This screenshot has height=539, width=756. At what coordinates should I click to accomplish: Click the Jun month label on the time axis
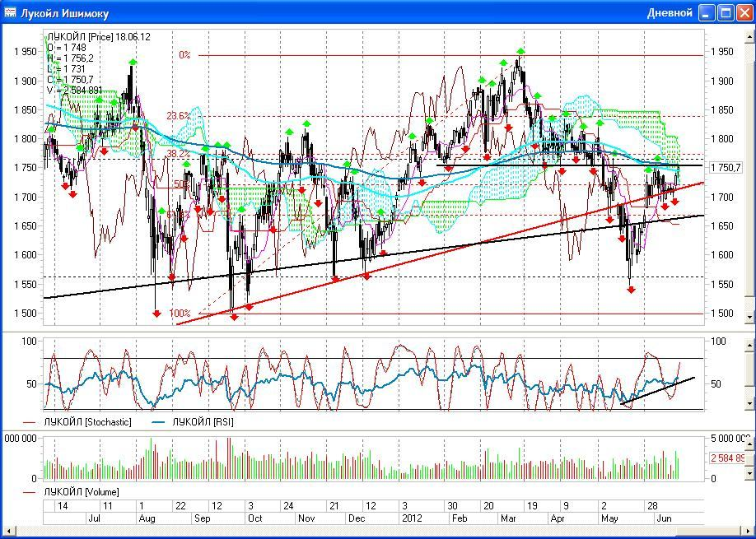[x=664, y=518]
